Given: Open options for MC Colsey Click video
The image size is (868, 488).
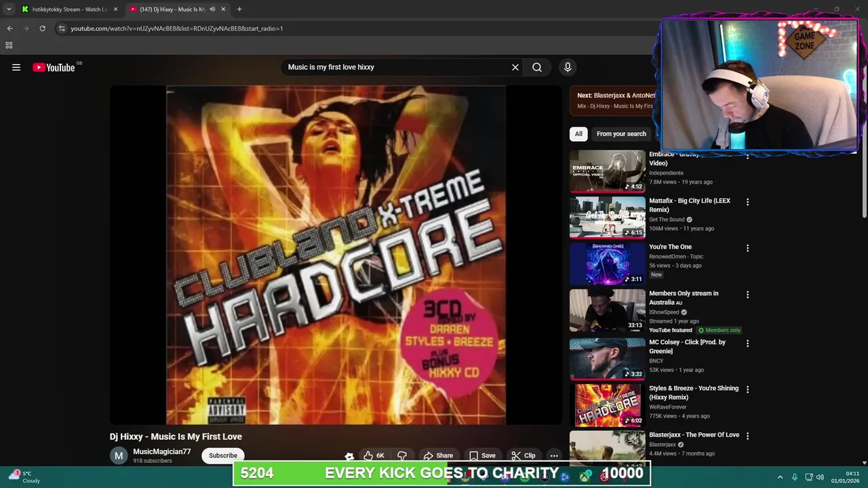Looking at the screenshot, I should point(747,344).
